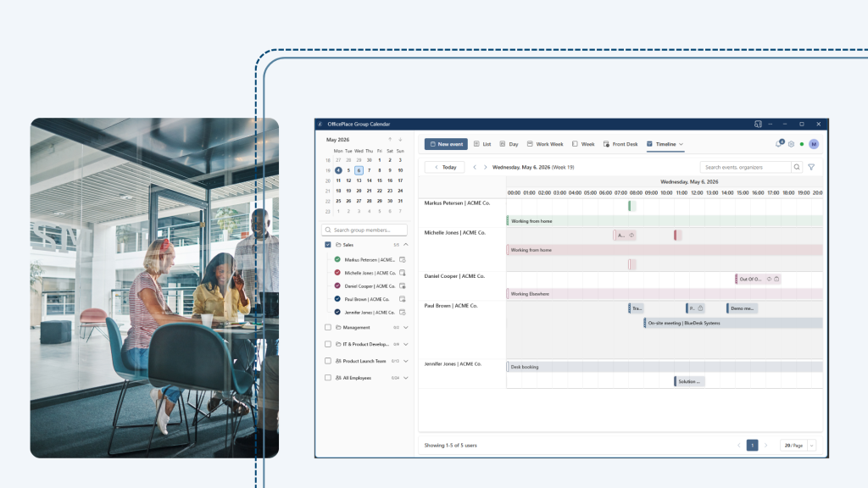The height and width of the screenshot is (488, 868).
Task: Toggle Michelle Jones's red check mark
Action: 337,273
